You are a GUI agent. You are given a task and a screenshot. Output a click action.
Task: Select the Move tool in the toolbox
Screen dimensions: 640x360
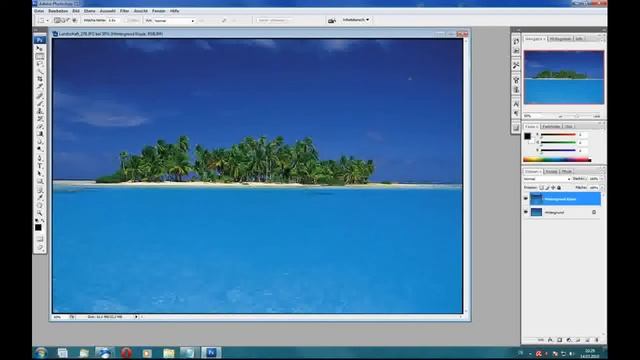click(x=40, y=49)
